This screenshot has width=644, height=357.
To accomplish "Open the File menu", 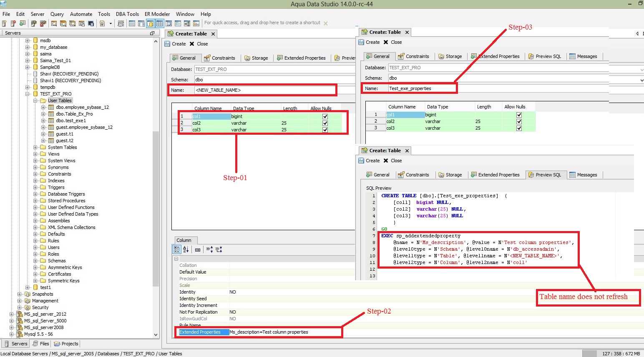I will 6,14.
